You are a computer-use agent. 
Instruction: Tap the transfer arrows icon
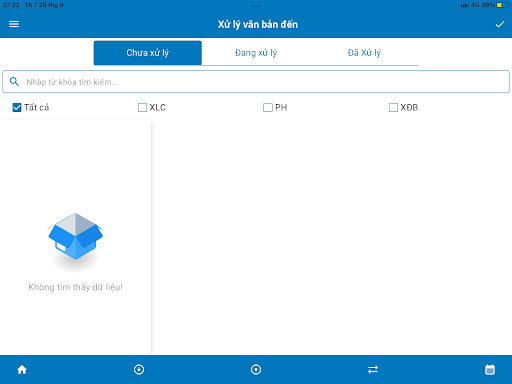pos(373,369)
